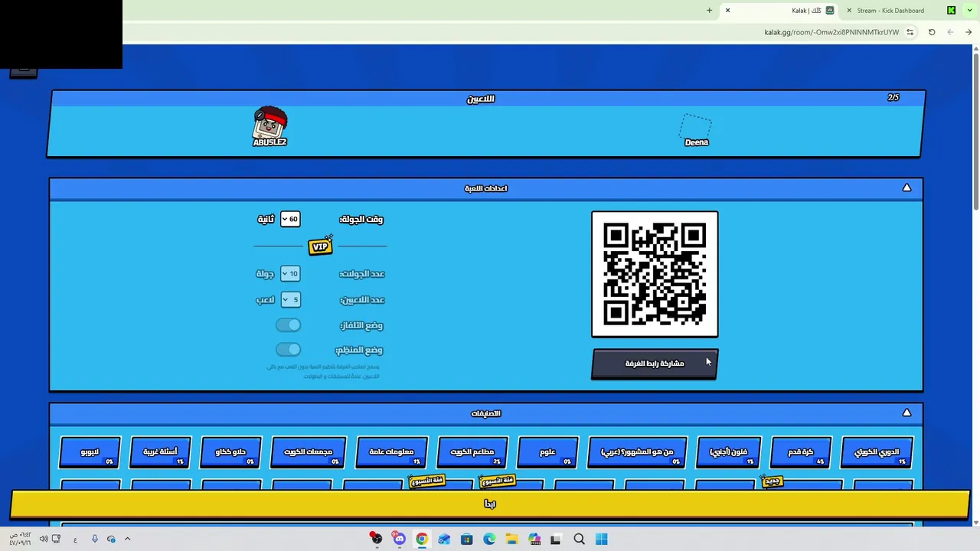Viewport: 980px width, 551px height.
Task: Click the taskbar clock
Action: point(20,539)
